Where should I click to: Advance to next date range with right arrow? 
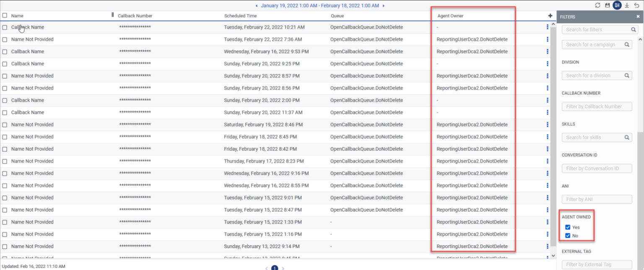tap(384, 5)
